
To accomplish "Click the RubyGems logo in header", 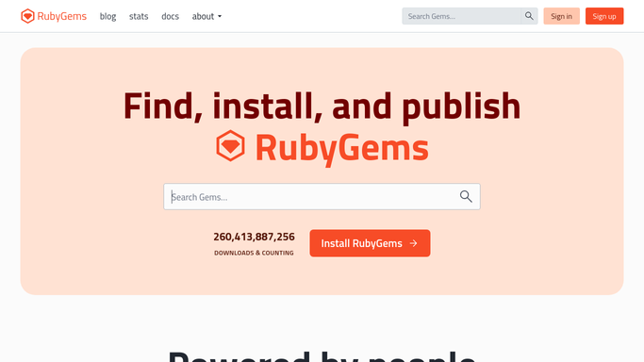I will coord(54,16).
